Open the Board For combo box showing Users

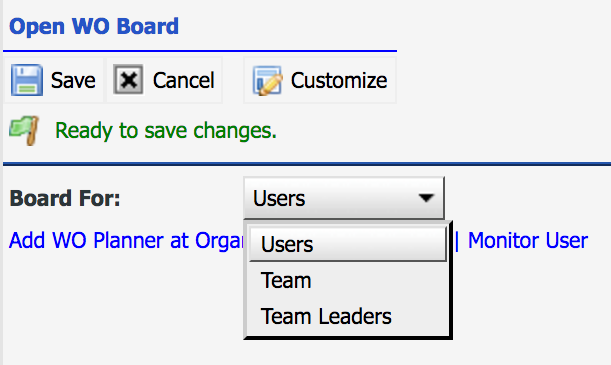(344, 198)
